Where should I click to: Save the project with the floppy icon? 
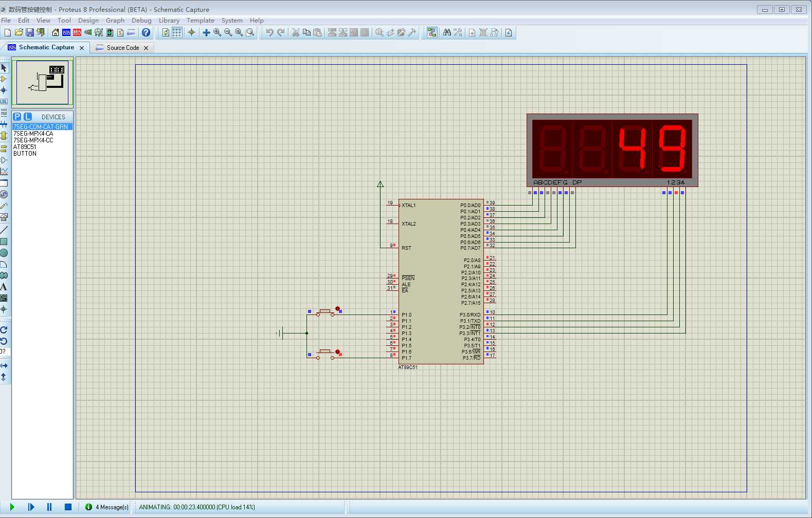tap(30, 32)
